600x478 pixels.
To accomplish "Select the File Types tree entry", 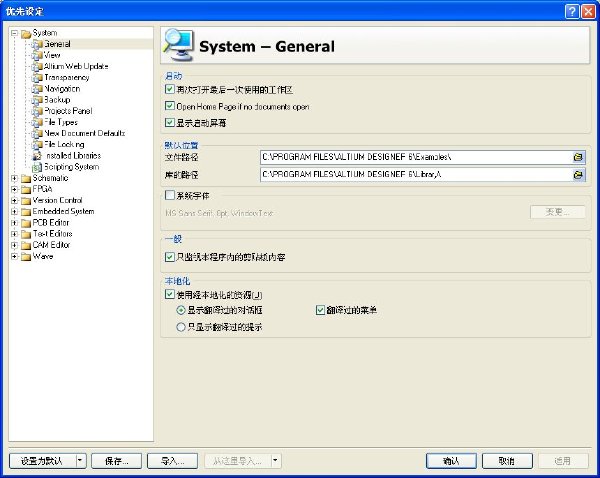I will tap(61, 122).
